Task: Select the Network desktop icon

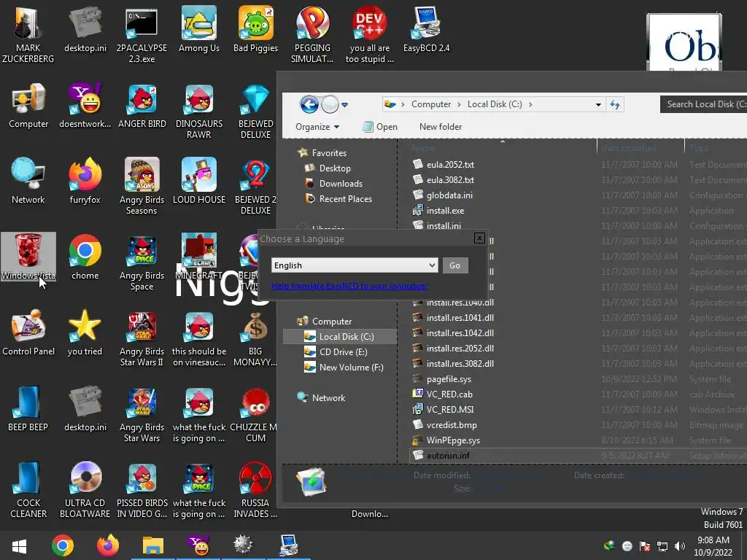Action: click(x=28, y=181)
